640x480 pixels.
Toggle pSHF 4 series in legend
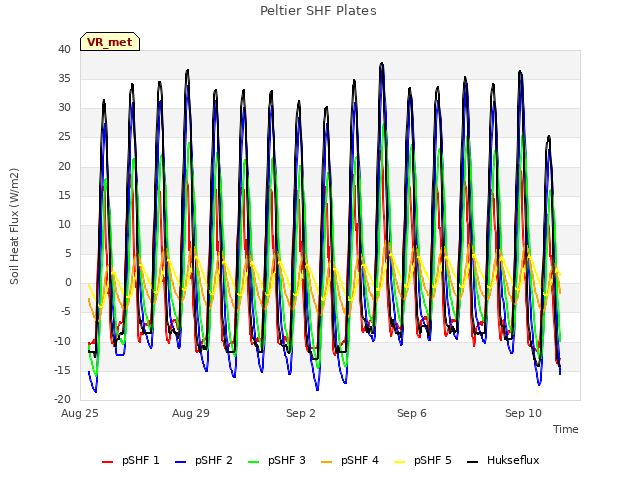350,460
